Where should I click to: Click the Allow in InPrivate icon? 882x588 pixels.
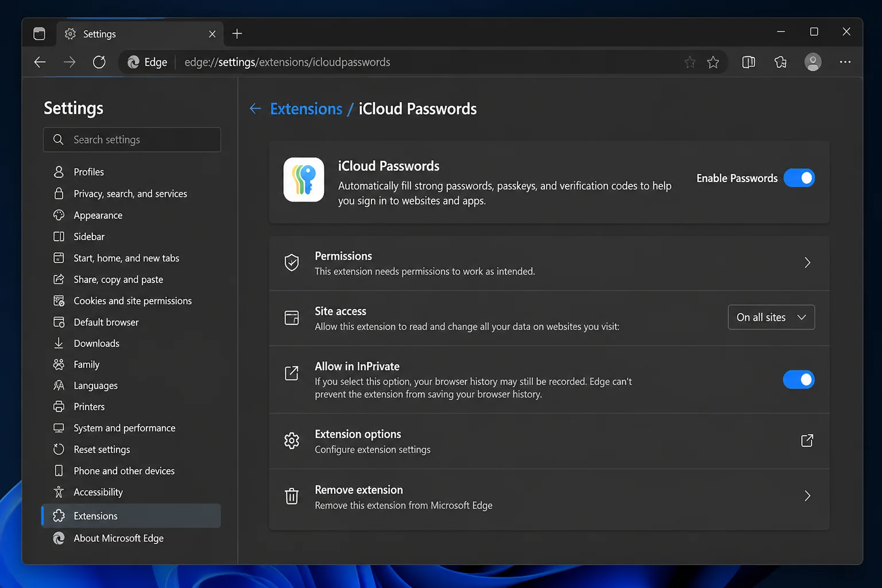[x=292, y=373]
